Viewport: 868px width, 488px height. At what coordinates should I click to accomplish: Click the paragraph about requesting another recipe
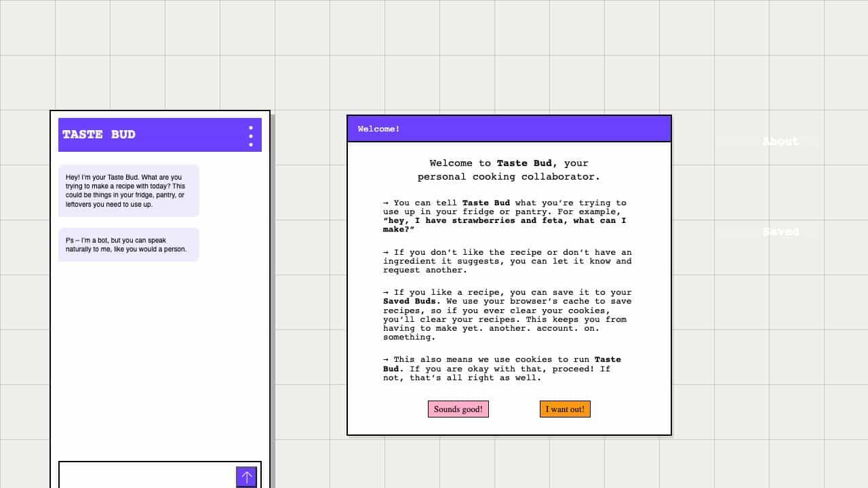point(507,261)
